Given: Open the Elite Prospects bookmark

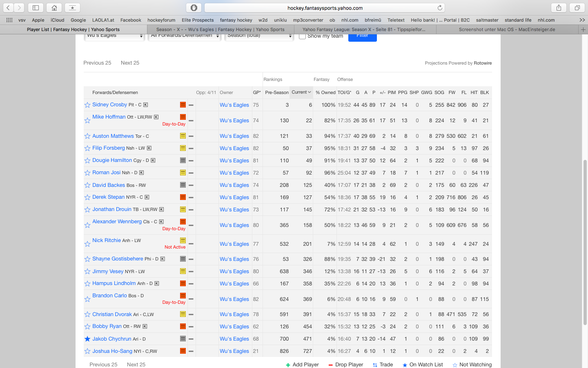Looking at the screenshot, I should click(198, 20).
